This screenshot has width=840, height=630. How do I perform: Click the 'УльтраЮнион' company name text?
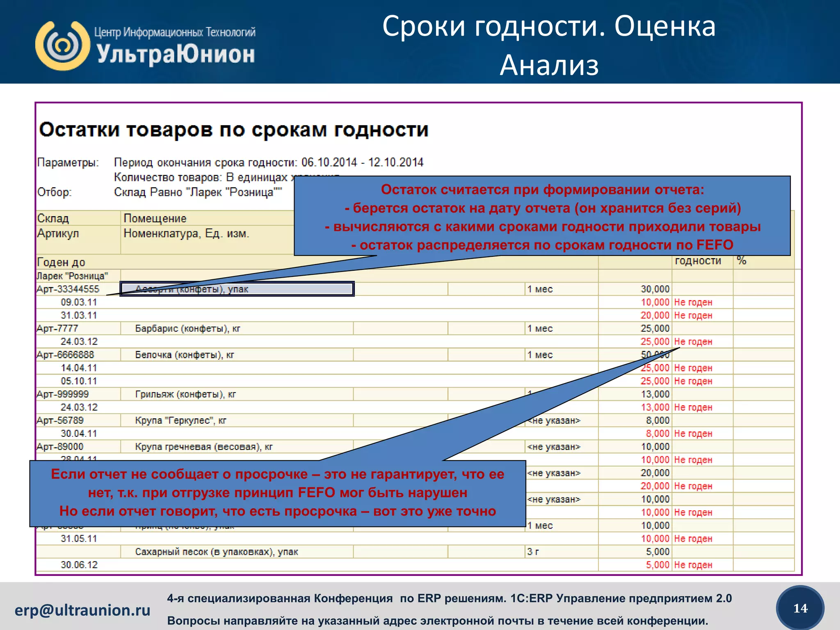pos(176,54)
